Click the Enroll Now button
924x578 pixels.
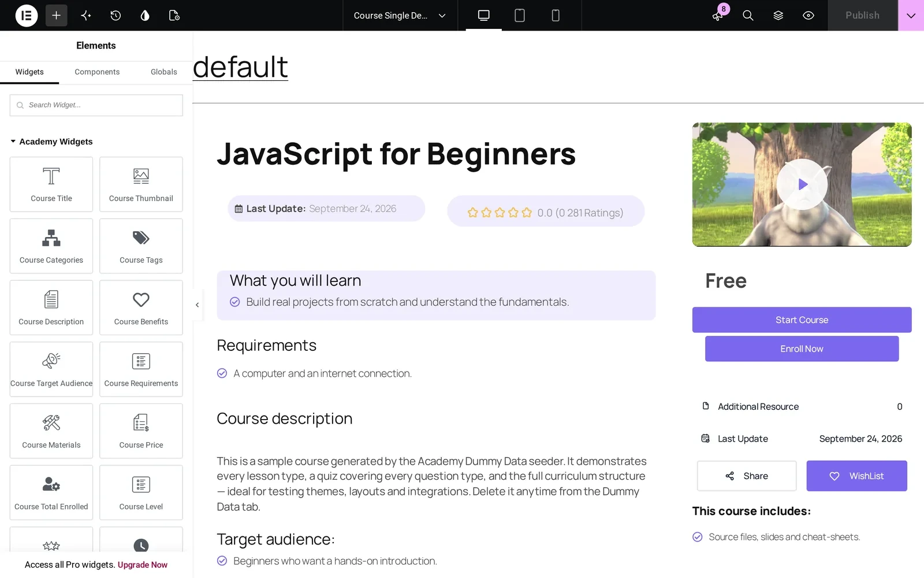[x=802, y=349]
